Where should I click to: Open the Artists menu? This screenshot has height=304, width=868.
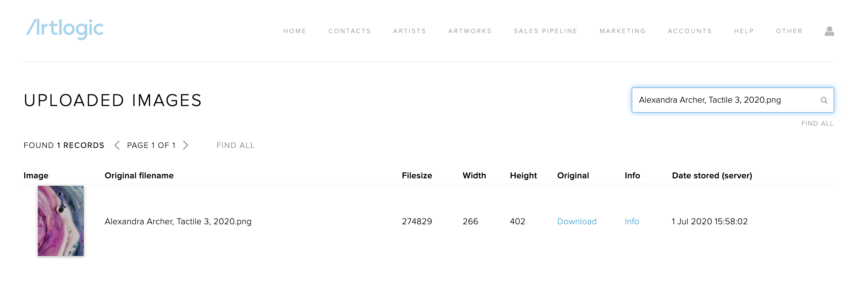pyautogui.click(x=409, y=31)
